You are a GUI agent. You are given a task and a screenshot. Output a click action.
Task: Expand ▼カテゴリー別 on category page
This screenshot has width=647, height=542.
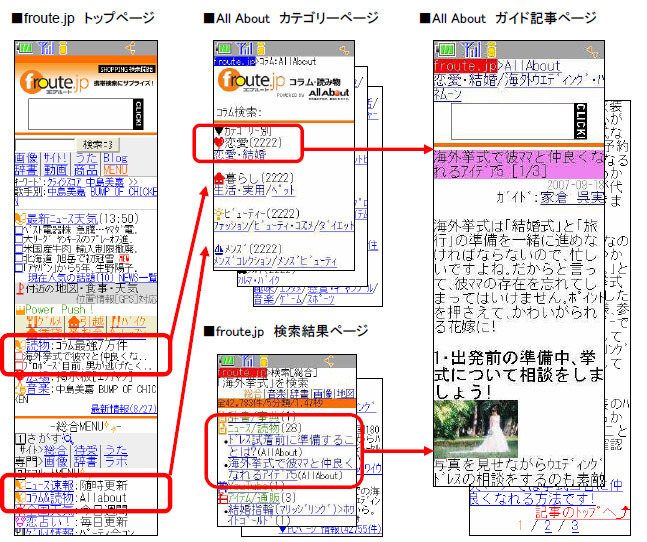(243, 131)
